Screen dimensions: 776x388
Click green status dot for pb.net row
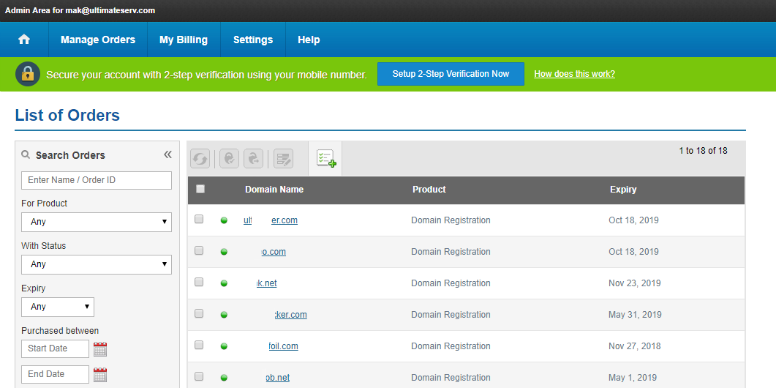(x=224, y=378)
